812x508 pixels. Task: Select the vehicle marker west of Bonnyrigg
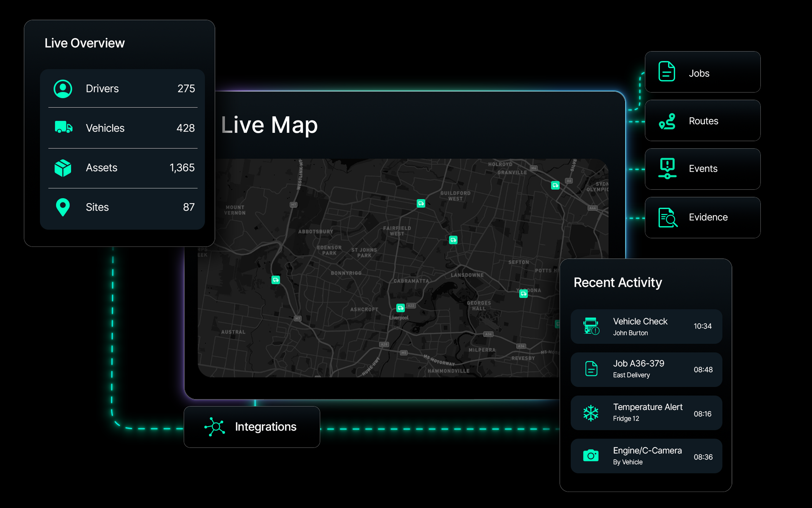276,280
